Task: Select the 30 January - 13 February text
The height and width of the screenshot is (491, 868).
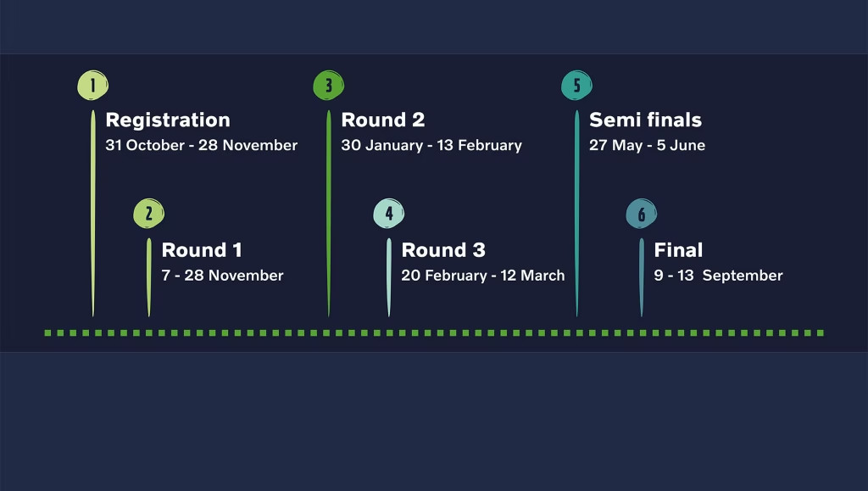Action: pyautogui.click(x=431, y=146)
